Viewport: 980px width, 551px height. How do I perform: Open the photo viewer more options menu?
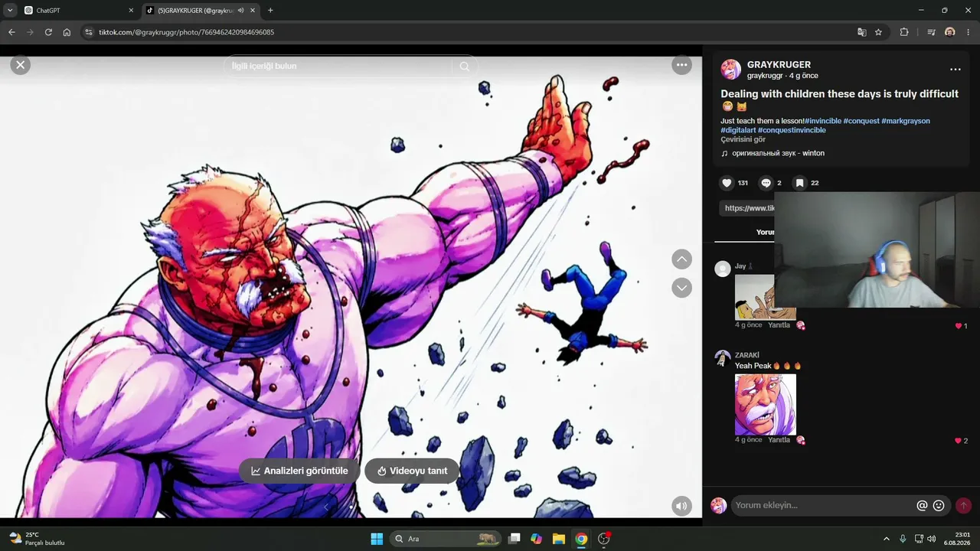tap(681, 65)
